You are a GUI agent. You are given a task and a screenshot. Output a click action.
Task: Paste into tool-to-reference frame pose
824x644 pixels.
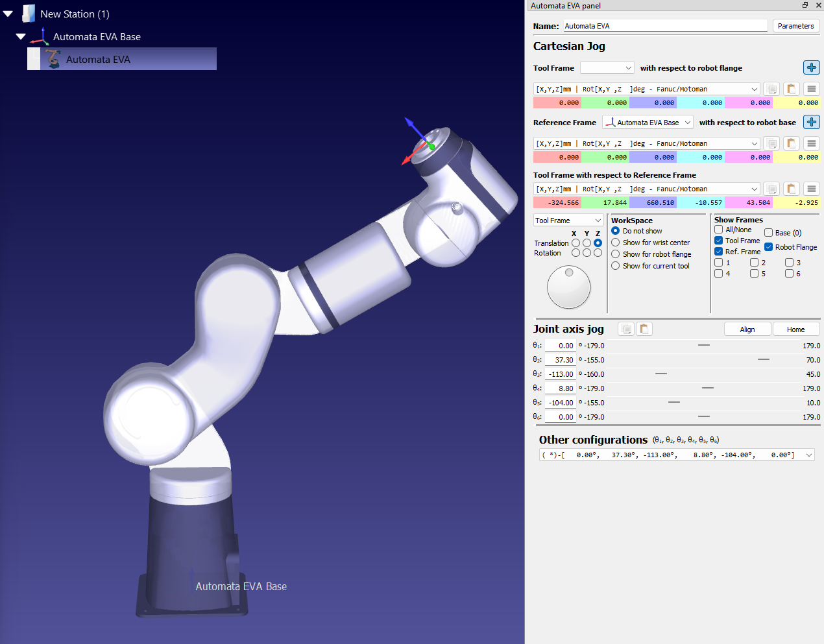click(x=791, y=189)
